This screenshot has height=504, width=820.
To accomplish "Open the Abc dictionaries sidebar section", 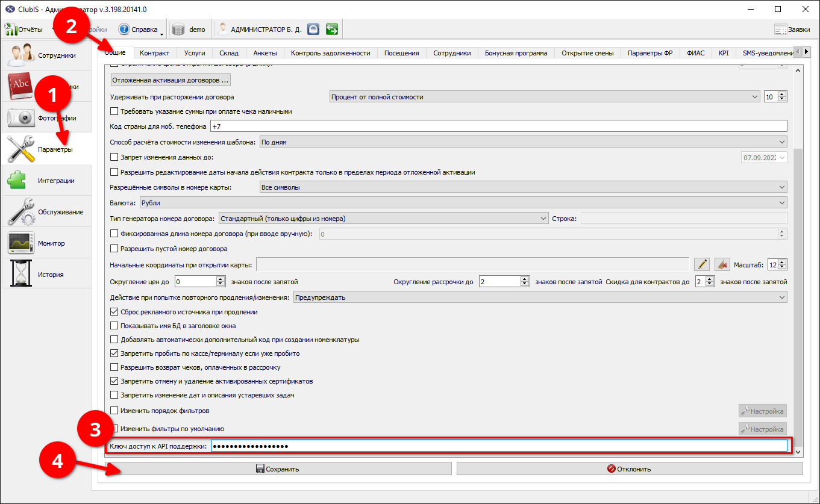I will coord(46,87).
